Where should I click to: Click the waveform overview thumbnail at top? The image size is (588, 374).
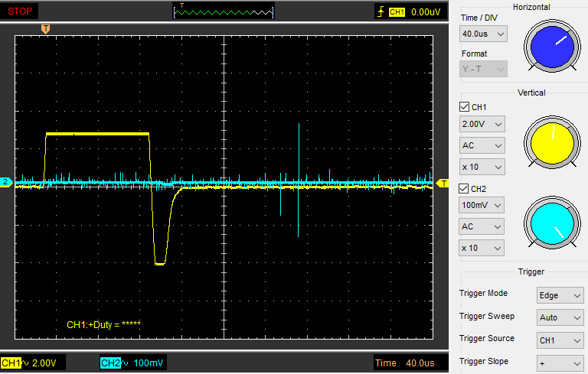tap(224, 11)
